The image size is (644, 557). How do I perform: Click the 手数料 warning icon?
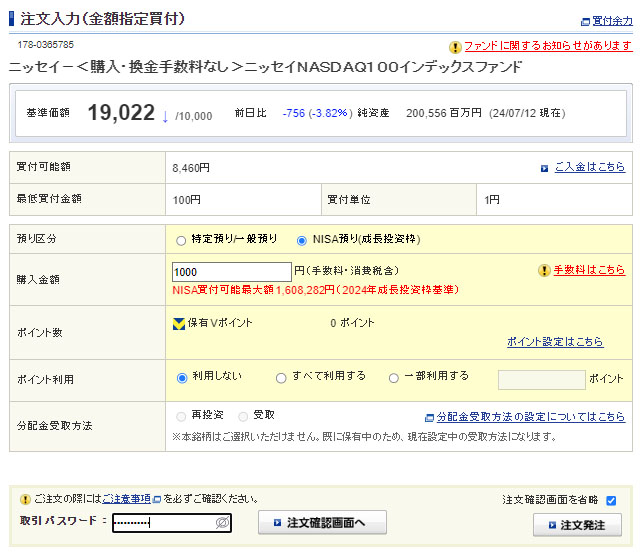(x=544, y=270)
